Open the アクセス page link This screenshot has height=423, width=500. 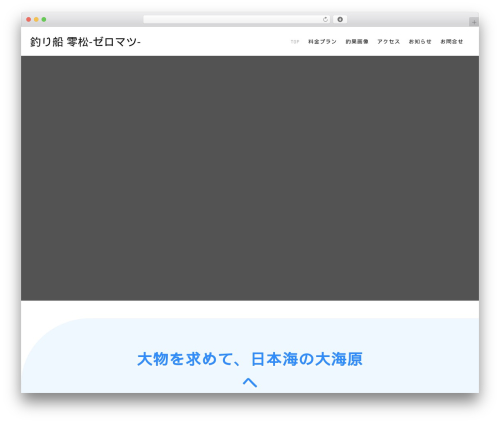click(388, 42)
